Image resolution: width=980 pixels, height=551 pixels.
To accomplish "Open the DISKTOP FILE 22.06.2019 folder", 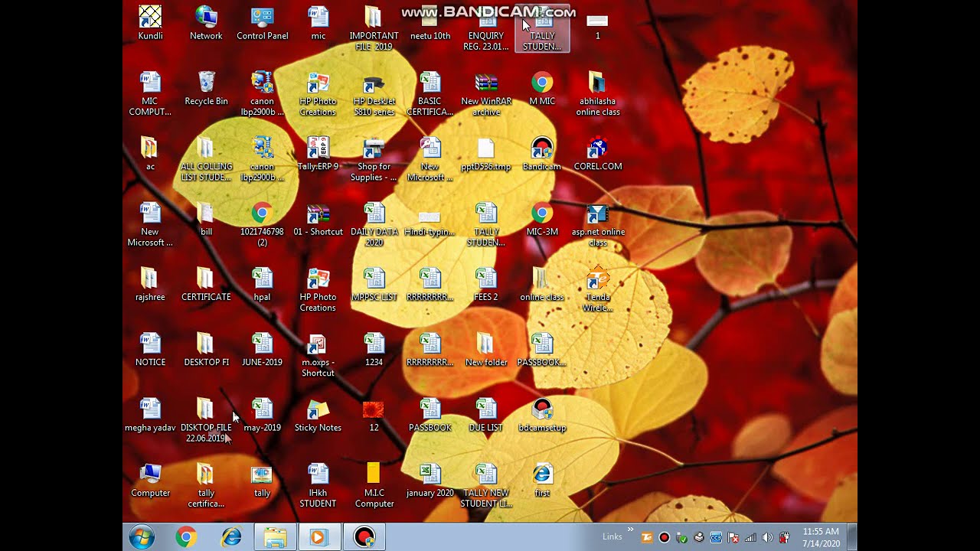I will pos(206,419).
